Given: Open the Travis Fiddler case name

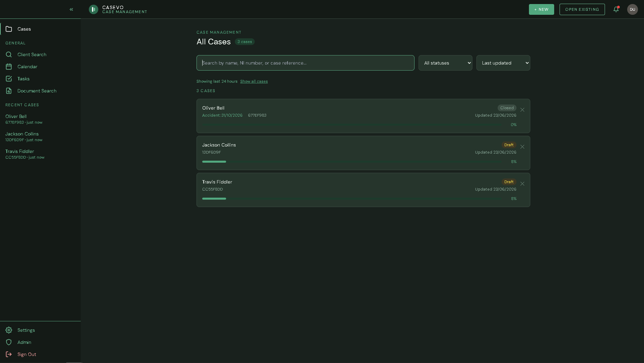Looking at the screenshot, I should (x=217, y=182).
